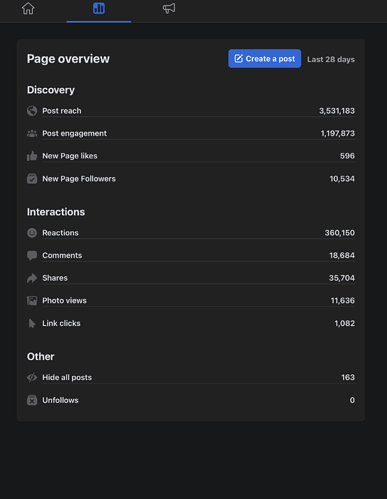387x499 pixels.
Task: Click the Reactions value 360,150
Action: click(x=340, y=233)
